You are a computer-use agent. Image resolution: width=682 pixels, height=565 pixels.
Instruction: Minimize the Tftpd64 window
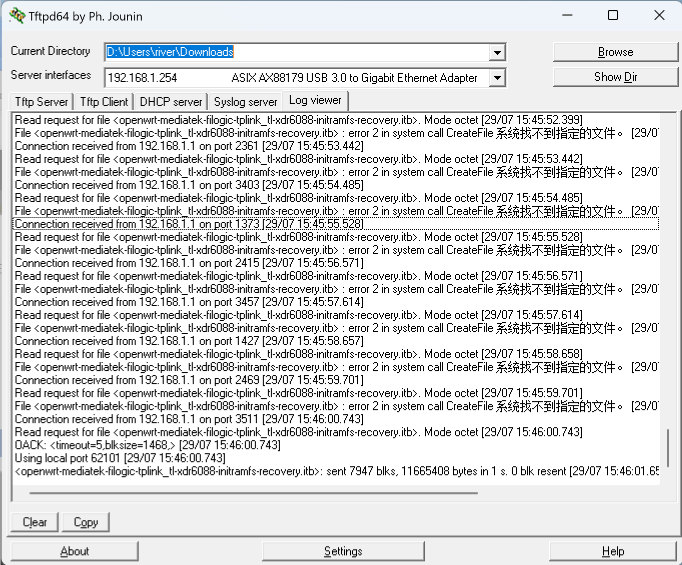[x=567, y=15]
